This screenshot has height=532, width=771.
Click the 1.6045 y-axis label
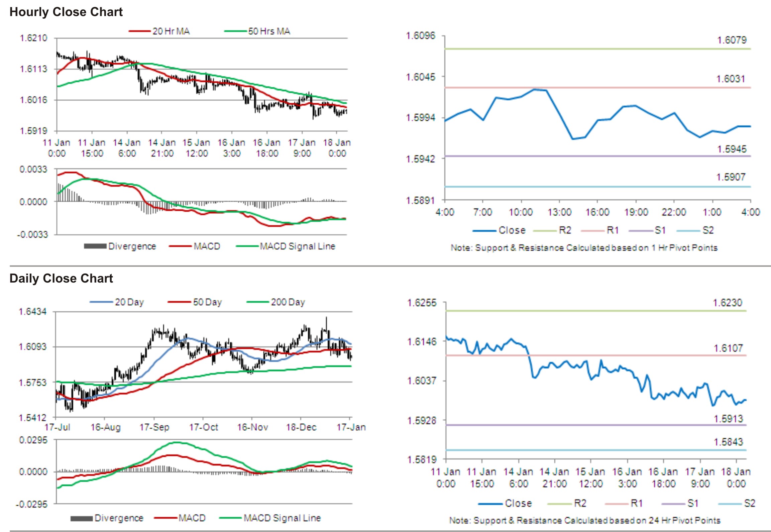(420, 77)
